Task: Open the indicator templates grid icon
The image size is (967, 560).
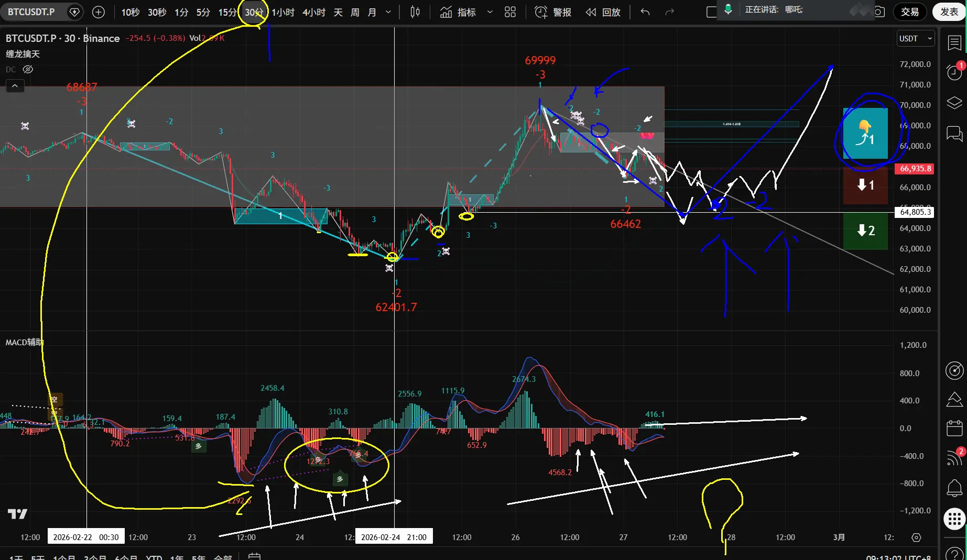Action: click(510, 12)
